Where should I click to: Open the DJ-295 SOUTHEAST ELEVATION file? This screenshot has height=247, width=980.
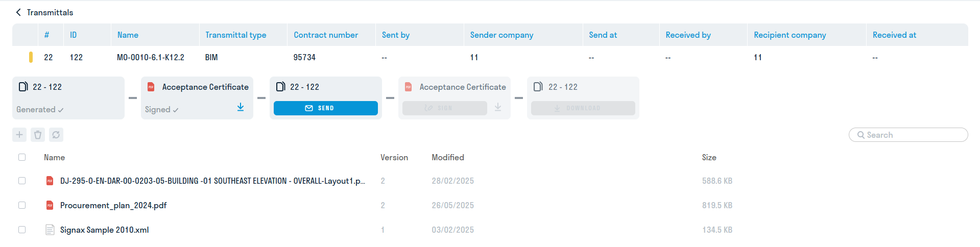coord(212,181)
